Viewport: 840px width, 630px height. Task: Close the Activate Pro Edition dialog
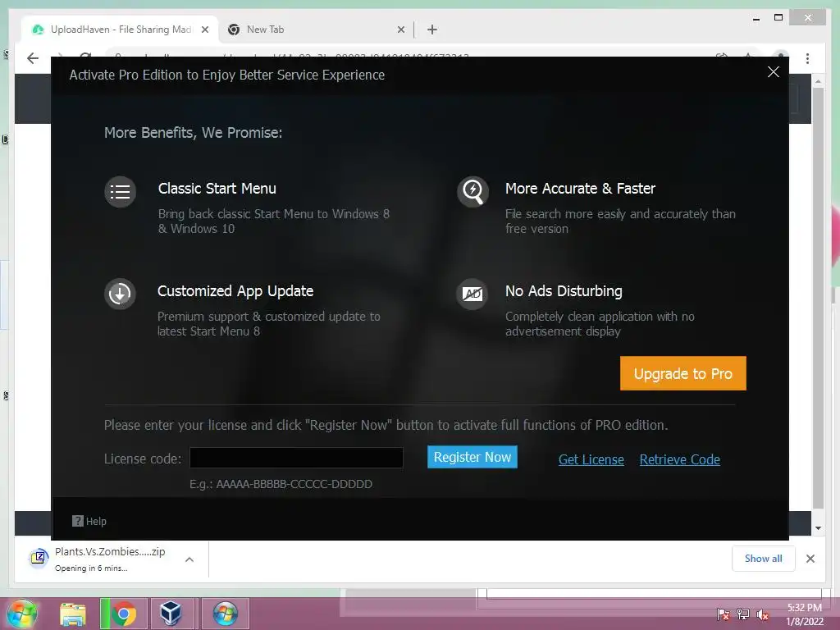click(x=773, y=72)
